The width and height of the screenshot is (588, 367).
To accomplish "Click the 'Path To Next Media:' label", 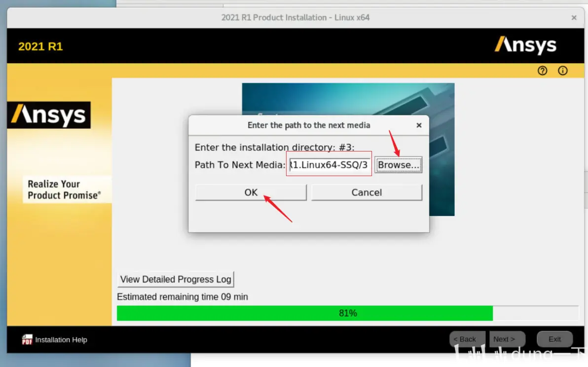I will point(240,165).
